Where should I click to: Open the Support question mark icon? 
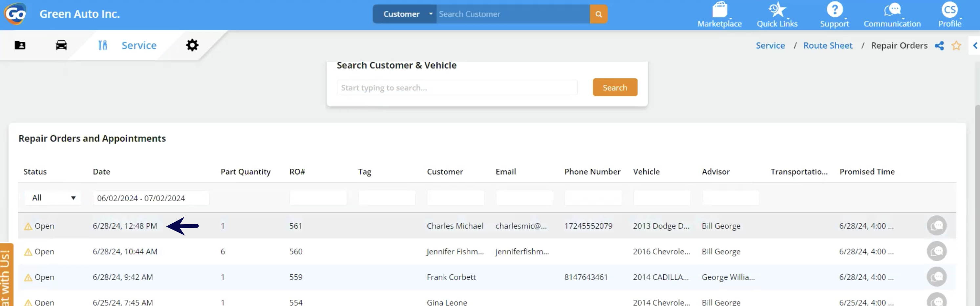pyautogui.click(x=834, y=10)
